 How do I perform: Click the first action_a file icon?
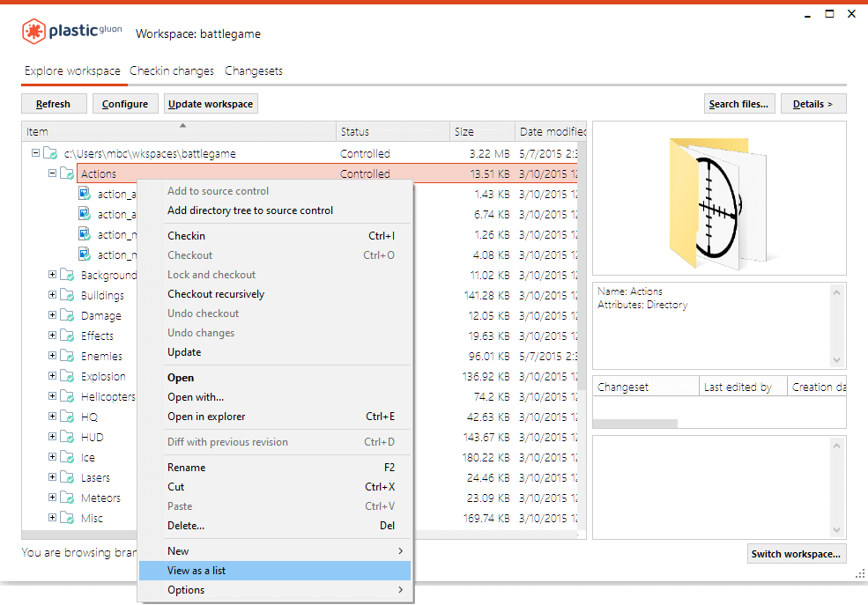pos(84,194)
